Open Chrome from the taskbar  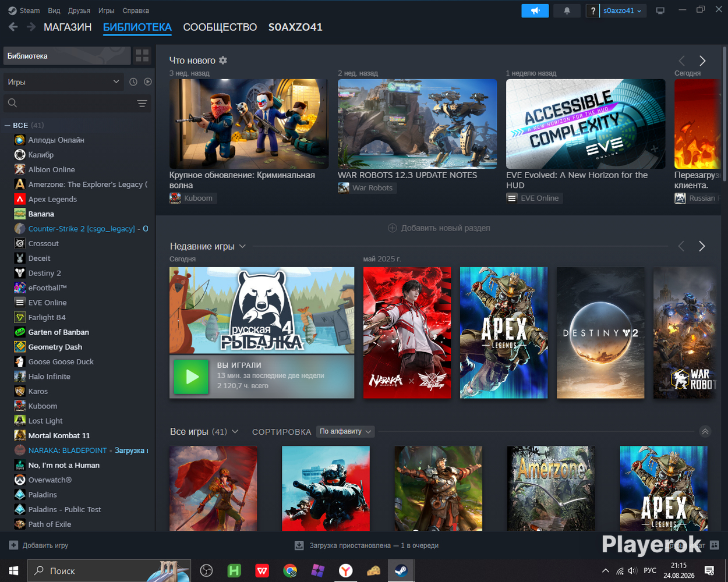pos(289,570)
